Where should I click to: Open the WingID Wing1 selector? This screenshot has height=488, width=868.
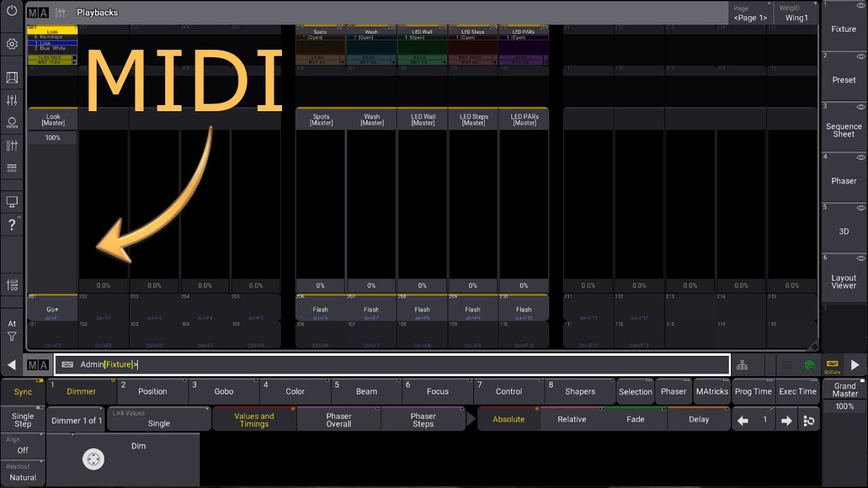[797, 13]
